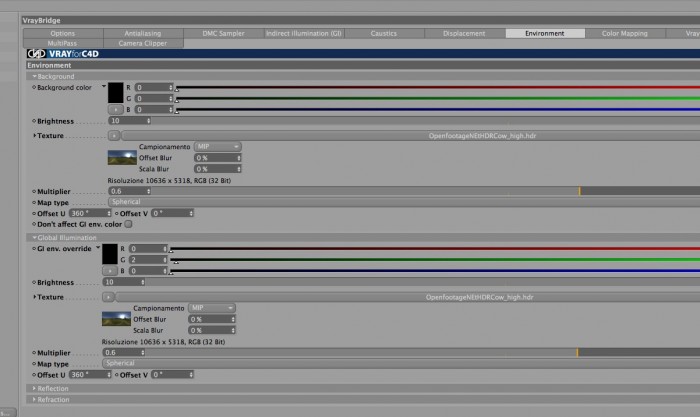Click the Background texture options button
Screen dimensions: 700x417
coord(114,135)
